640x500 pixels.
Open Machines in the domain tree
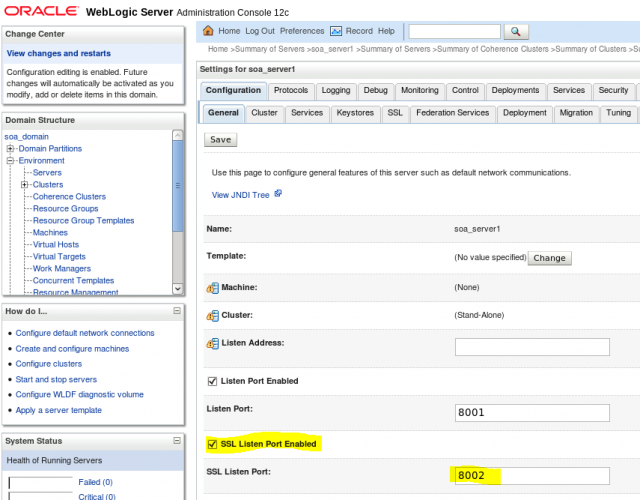click(50, 233)
